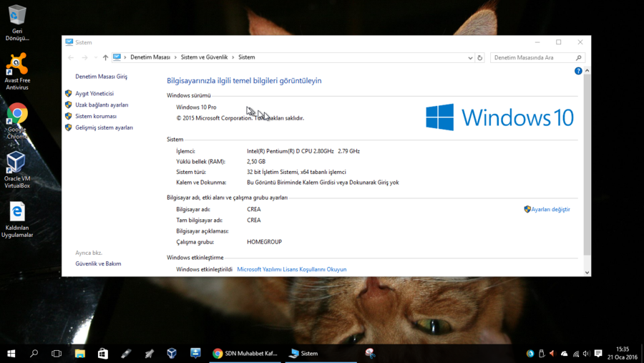The image size is (644, 363).
Task: Click workgroup value HOMEGROUP
Action: point(264,242)
